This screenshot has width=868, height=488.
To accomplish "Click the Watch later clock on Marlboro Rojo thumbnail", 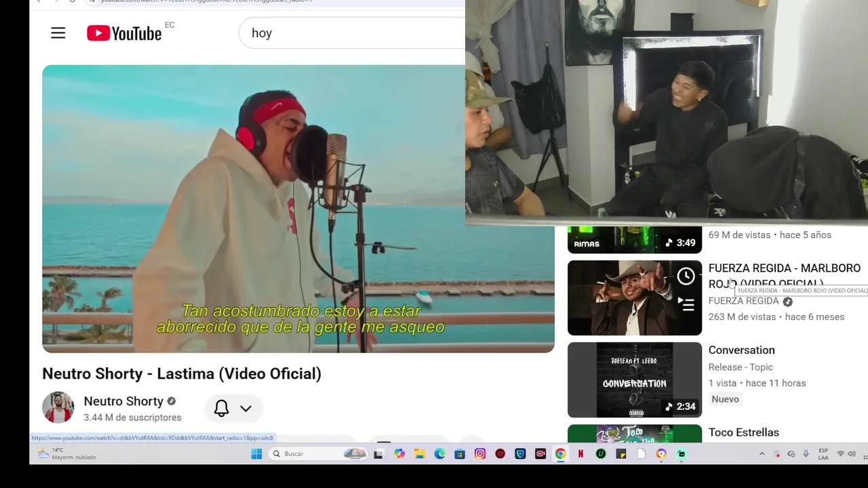I will tap(686, 276).
